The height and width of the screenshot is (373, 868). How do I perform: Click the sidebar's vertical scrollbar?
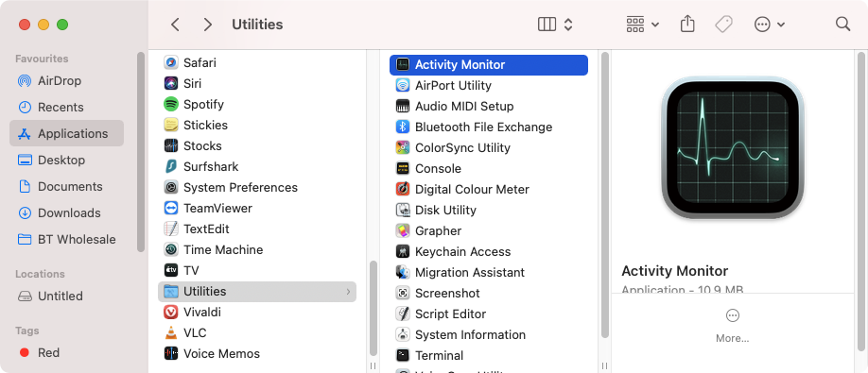pyautogui.click(x=141, y=153)
